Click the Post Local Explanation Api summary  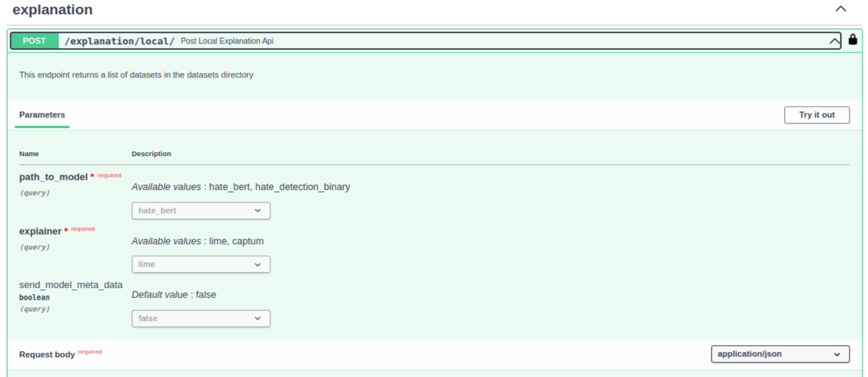227,41
